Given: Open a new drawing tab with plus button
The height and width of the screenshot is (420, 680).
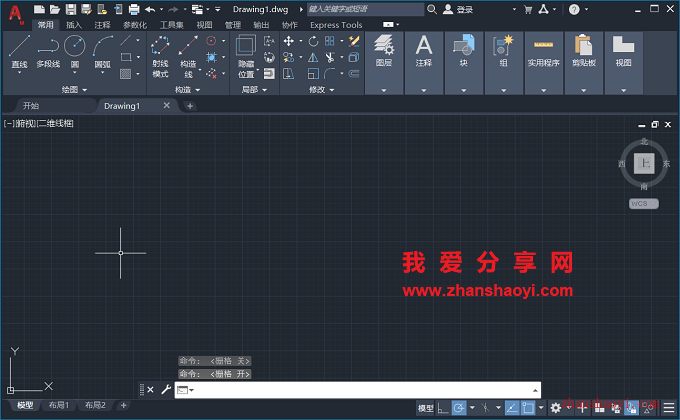Looking at the screenshot, I should [190, 106].
